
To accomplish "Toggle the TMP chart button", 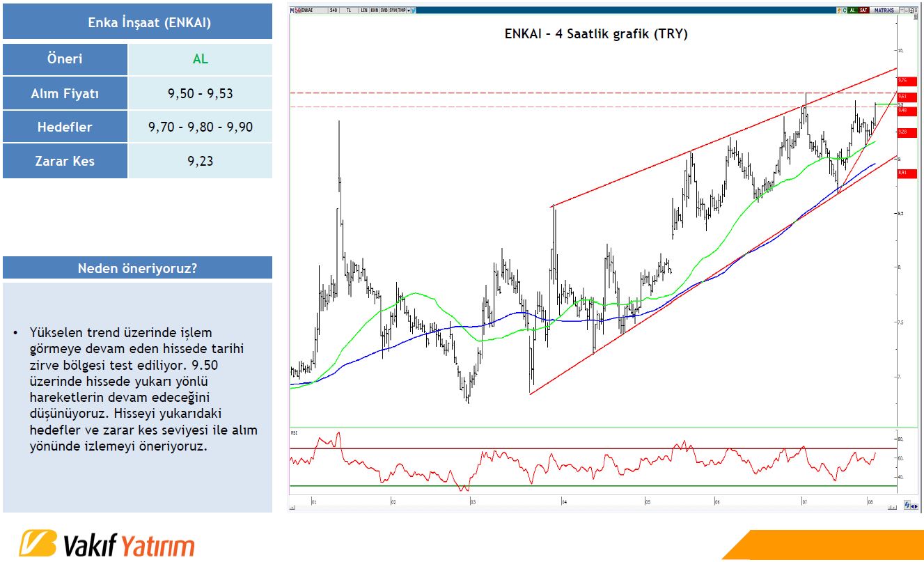I will click(402, 10).
